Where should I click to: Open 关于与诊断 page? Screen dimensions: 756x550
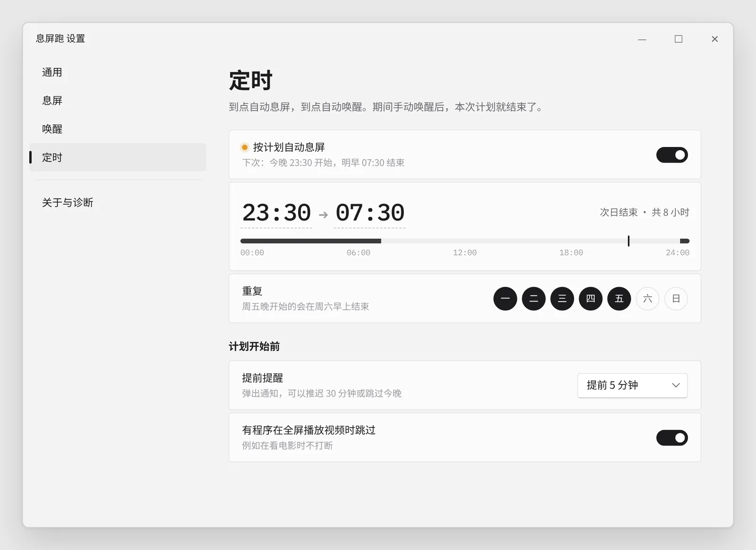(x=118, y=202)
